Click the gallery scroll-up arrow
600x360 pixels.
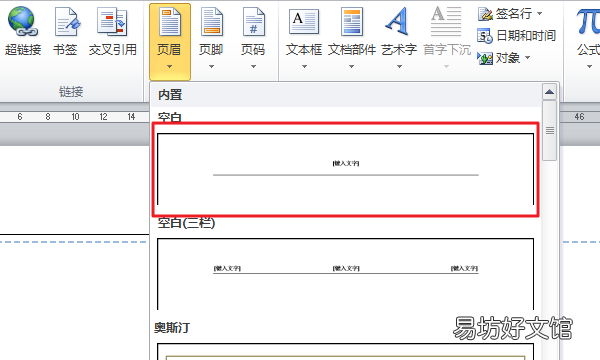click(549, 92)
